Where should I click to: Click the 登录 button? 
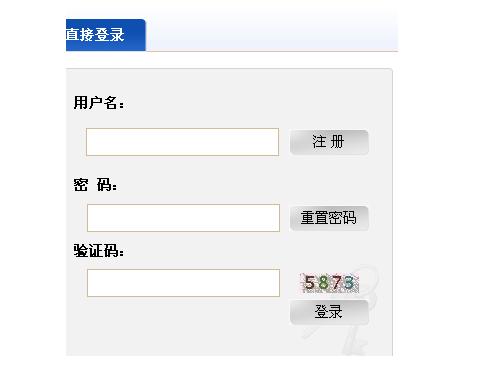[329, 312]
